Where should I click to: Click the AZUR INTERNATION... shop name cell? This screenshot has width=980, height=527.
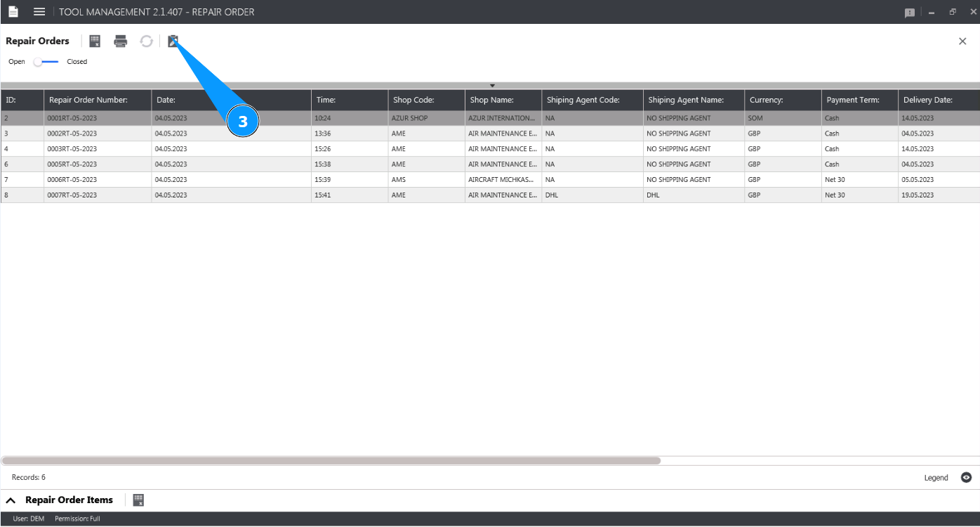(x=503, y=118)
